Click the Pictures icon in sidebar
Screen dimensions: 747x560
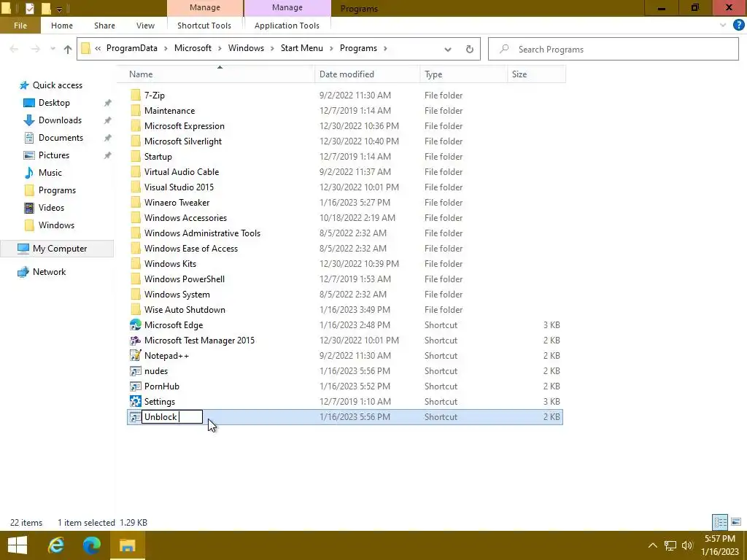tap(29, 155)
